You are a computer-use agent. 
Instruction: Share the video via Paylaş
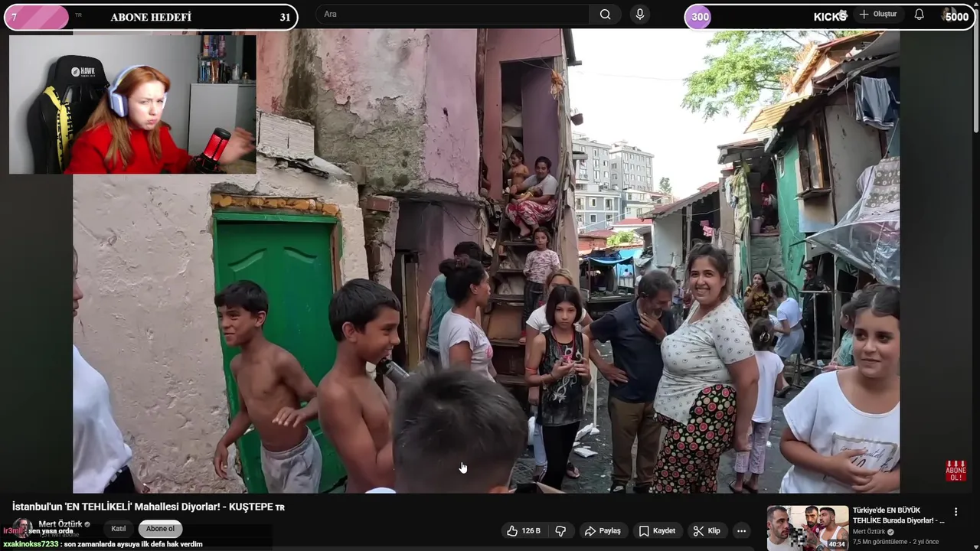603,530
